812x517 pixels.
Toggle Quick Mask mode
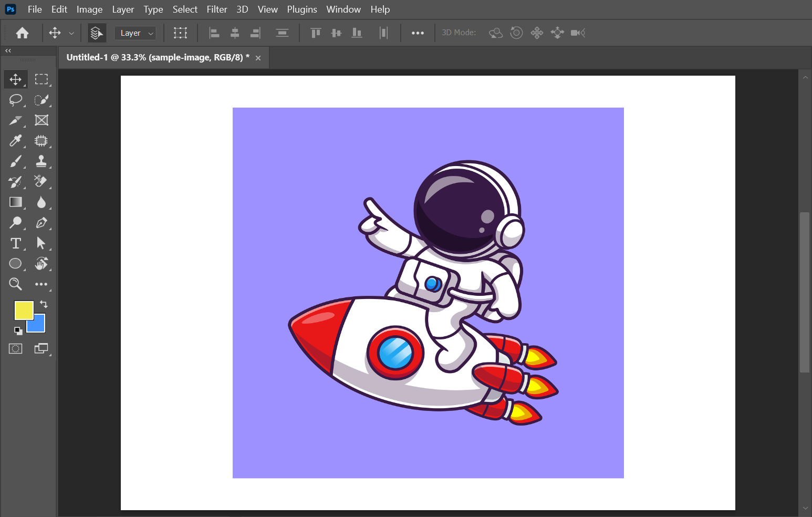[15, 349]
